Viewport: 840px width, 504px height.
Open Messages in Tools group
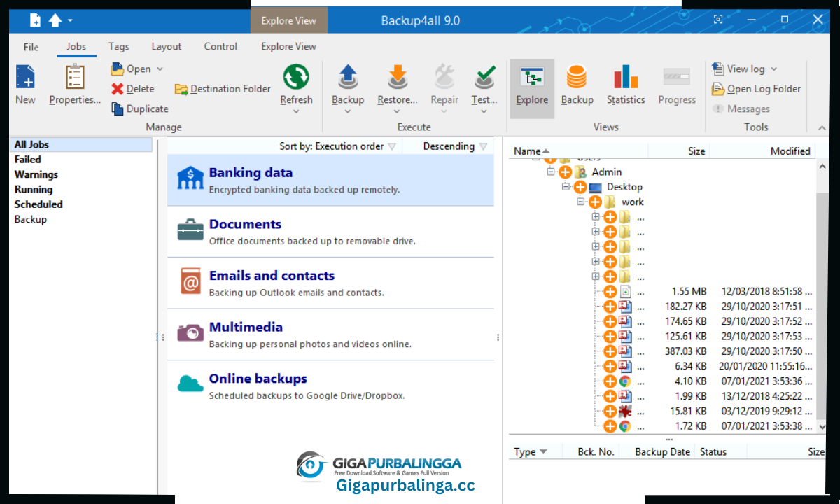click(x=741, y=108)
